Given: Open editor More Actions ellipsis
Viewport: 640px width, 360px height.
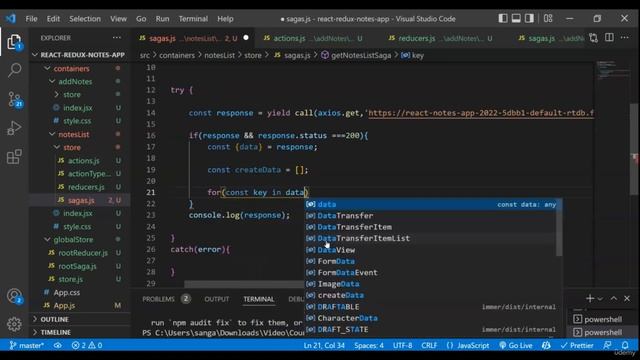Looking at the screenshot, I should (x=624, y=38).
